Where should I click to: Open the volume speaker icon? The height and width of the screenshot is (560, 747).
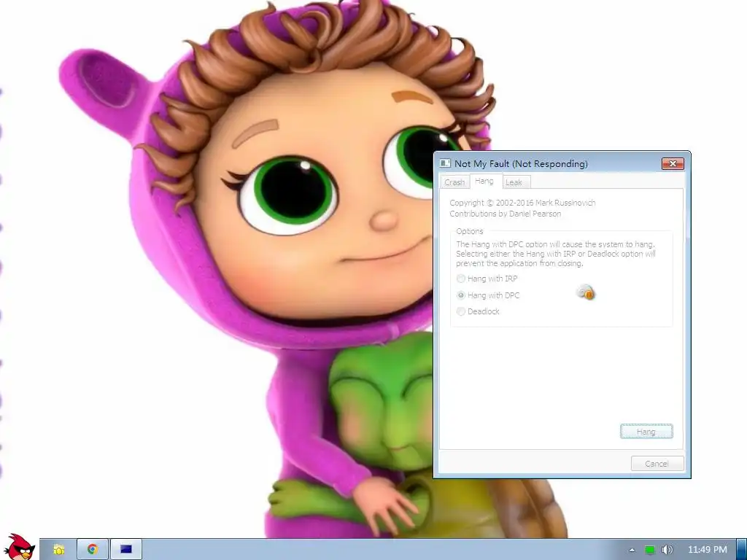(x=667, y=550)
